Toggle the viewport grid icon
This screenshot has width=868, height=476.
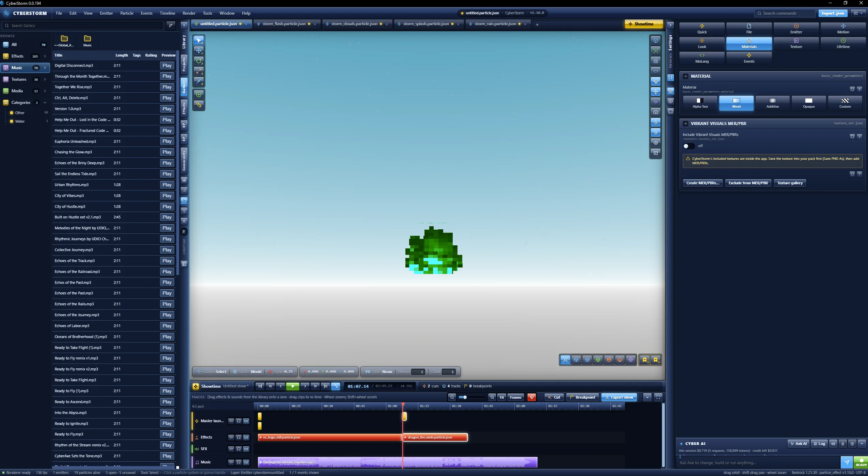click(656, 61)
